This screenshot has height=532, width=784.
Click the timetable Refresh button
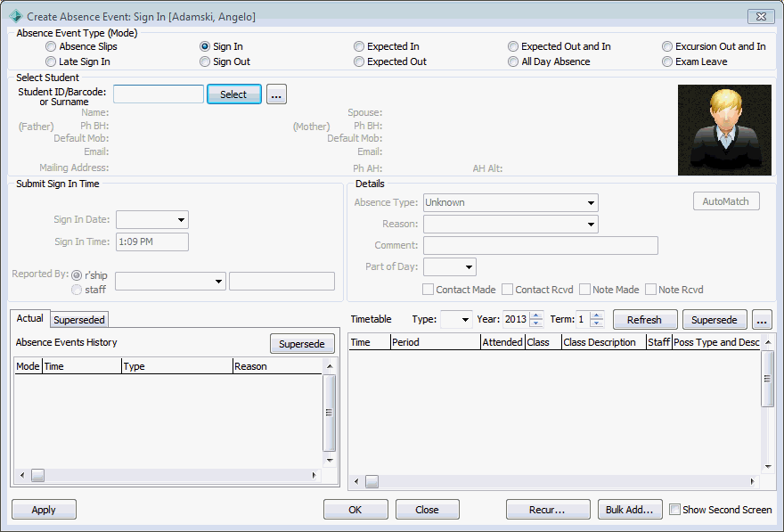point(645,320)
